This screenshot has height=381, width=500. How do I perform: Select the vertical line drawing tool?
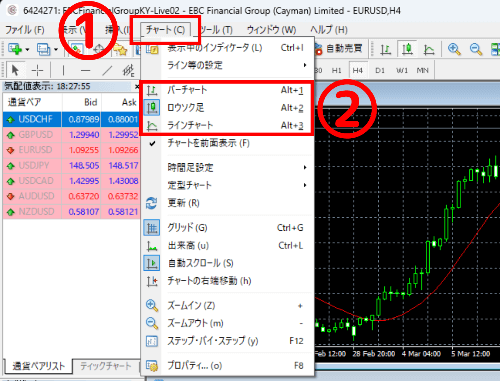[x=63, y=70]
